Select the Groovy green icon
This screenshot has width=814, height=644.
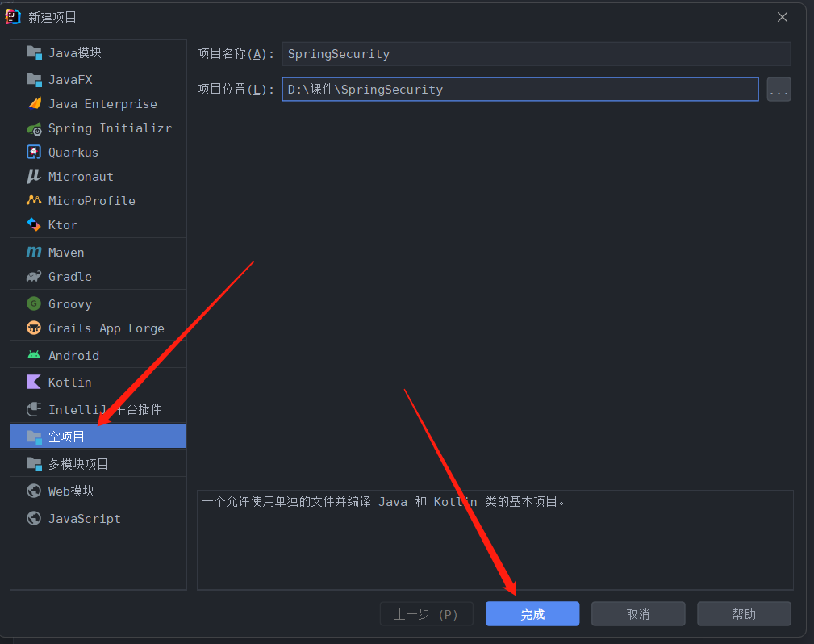[34, 303]
